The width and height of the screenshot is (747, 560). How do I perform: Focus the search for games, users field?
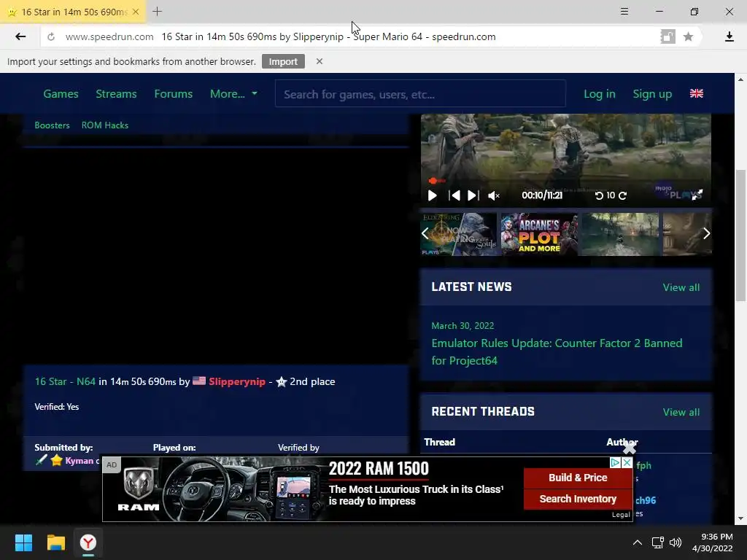(x=420, y=94)
